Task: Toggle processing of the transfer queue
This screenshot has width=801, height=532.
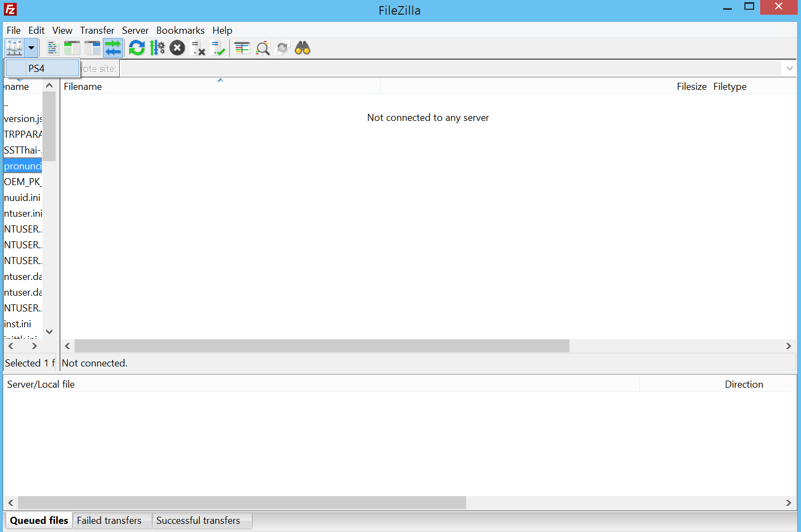Action: (157, 48)
